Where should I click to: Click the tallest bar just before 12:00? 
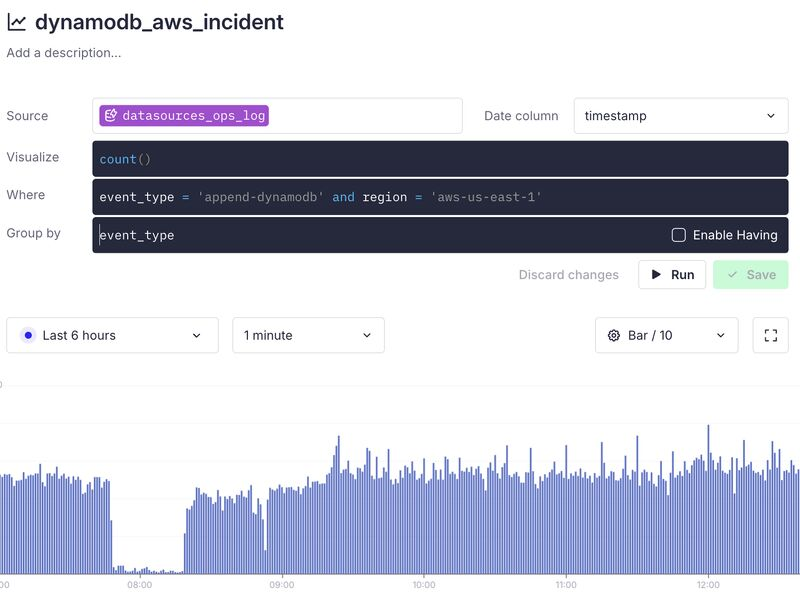[708, 499]
